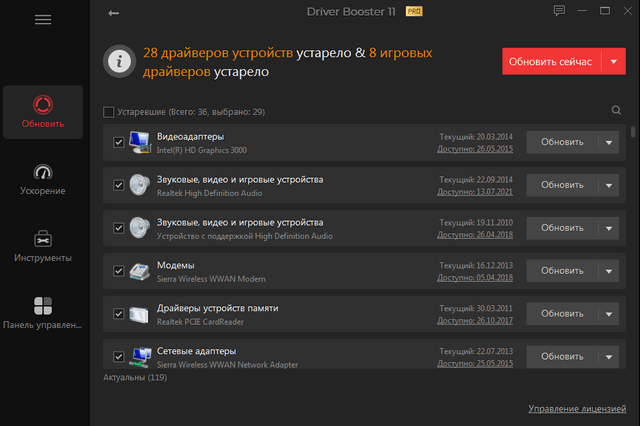640x426 pixels.
Task: Click the info icon beside outdated summary
Action: pyautogui.click(x=119, y=62)
